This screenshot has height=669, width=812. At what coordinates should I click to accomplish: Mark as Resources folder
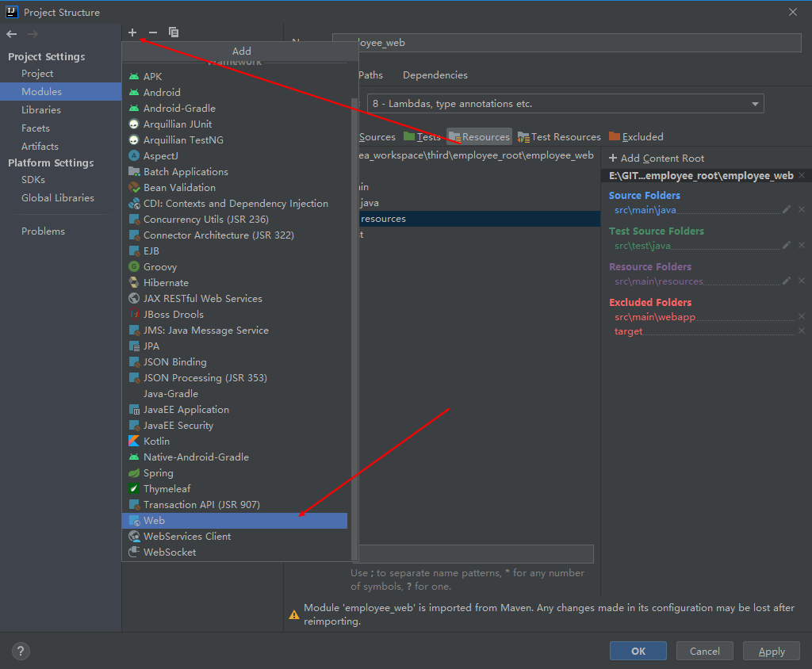479,136
